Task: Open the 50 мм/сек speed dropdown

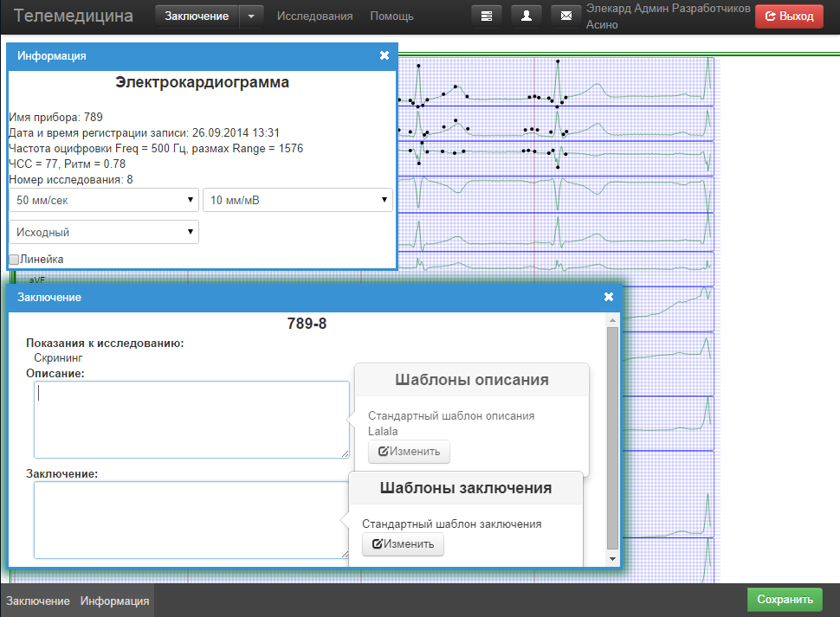Action: (x=104, y=200)
